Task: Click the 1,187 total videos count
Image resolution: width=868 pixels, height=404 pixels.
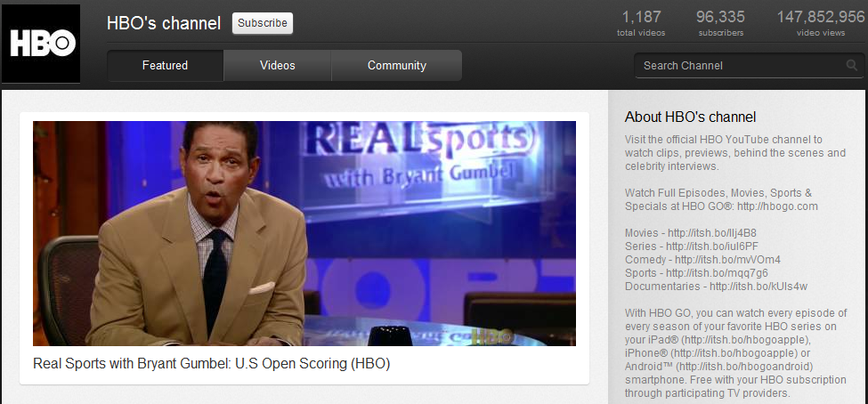Action: (x=641, y=23)
